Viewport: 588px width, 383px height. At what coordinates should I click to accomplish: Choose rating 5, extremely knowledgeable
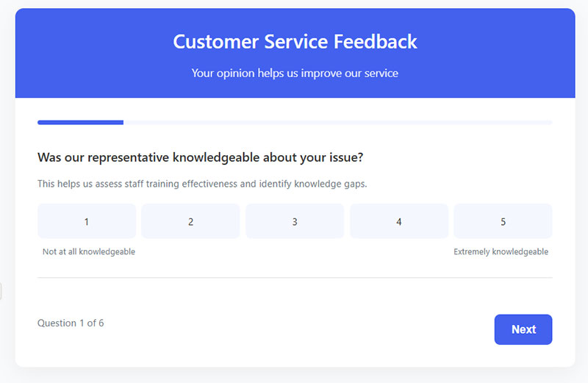pyautogui.click(x=503, y=221)
